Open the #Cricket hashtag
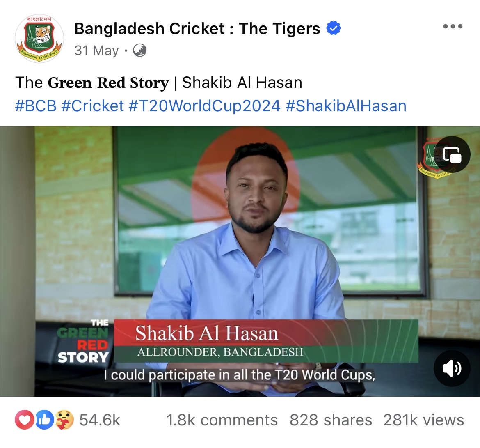Screen dimensions: 480x448 point(92,106)
